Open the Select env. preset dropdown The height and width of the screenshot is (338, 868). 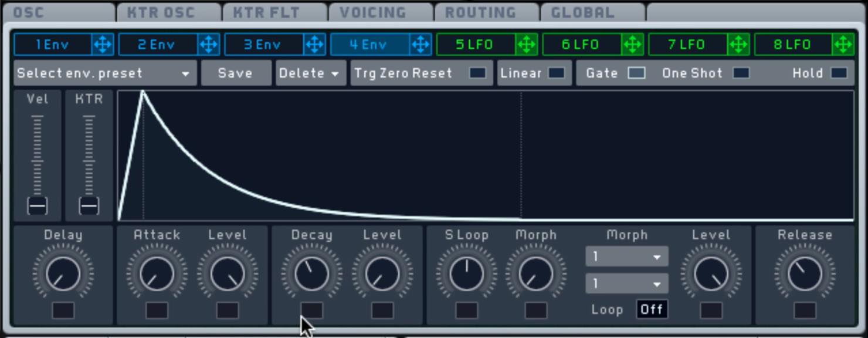tap(105, 73)
